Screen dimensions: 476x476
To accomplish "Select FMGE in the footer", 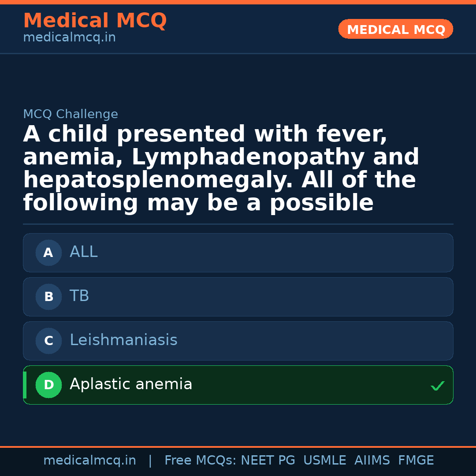I will tap(416, 461).
